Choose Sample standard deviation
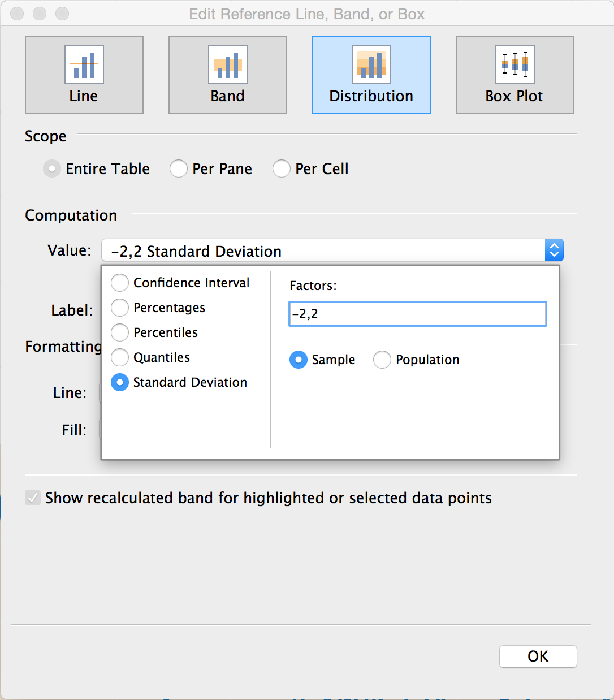Image resolution: width=614 pixels, height=700 pixels. 299,360
